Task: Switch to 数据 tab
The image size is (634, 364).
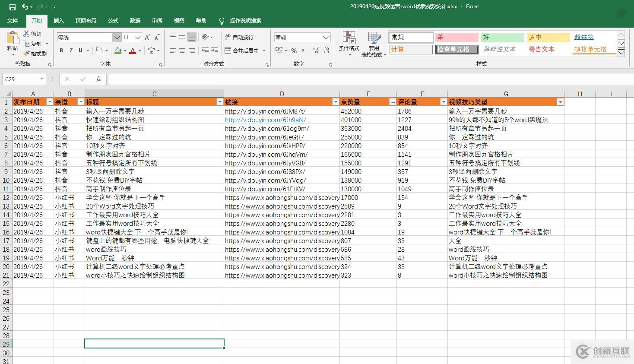Action: (x=135, y=21)
